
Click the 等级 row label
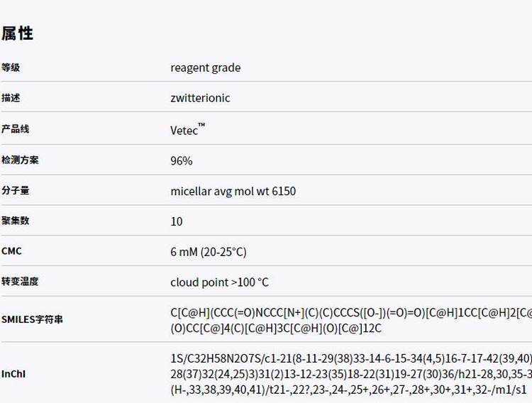pos(11,68)
